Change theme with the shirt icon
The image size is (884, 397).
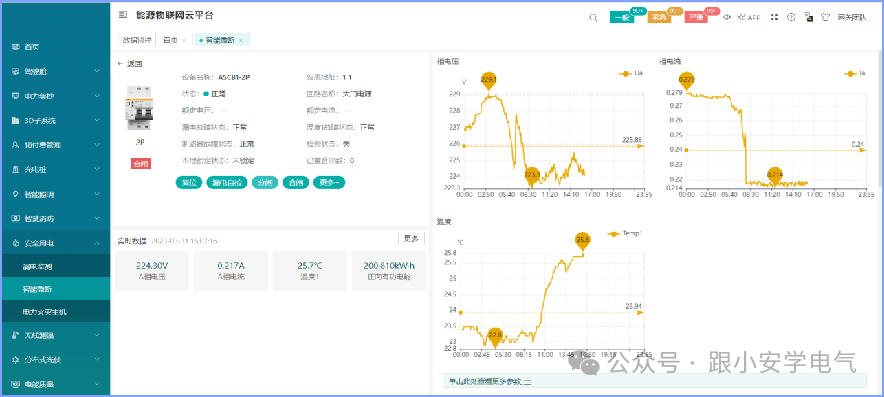(826, 17)
